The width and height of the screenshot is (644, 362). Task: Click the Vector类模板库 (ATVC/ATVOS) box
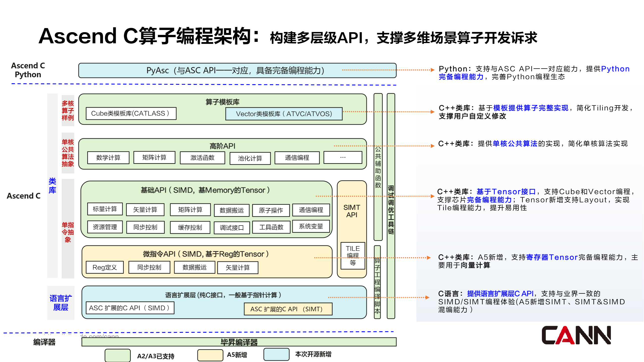click(284, 114)
